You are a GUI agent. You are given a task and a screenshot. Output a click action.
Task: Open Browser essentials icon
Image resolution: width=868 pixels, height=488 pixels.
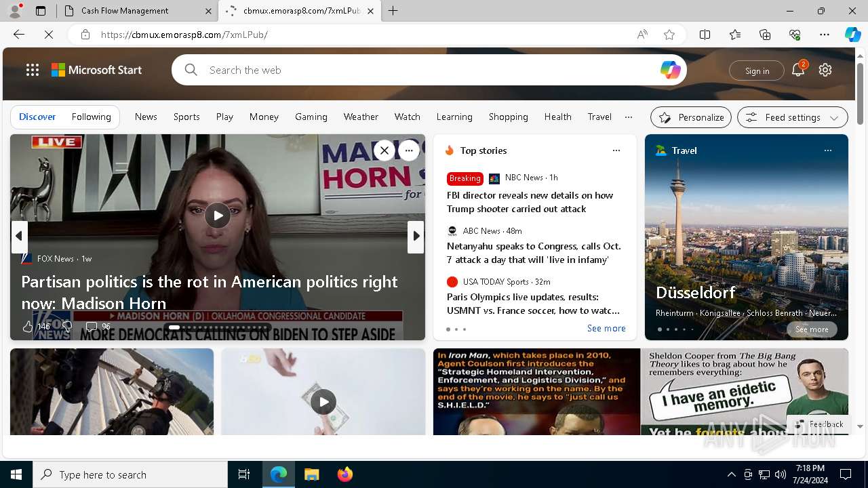coord(795,35)
